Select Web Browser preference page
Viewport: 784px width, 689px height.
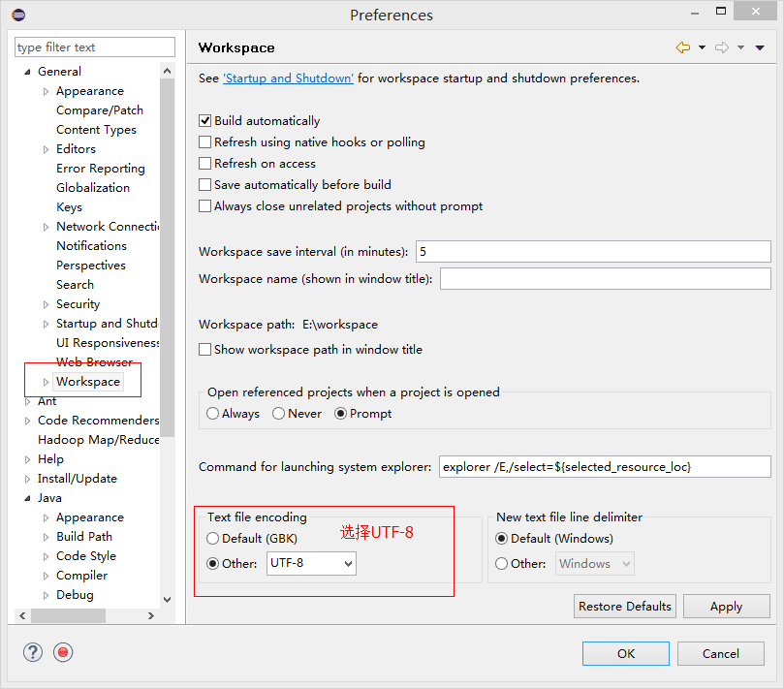[95, 361]
